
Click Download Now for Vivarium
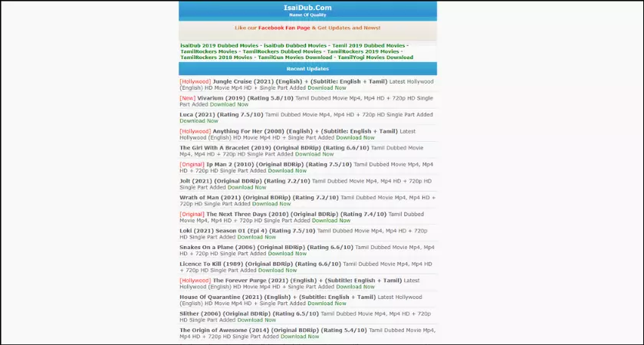click(x=229, y=105)
